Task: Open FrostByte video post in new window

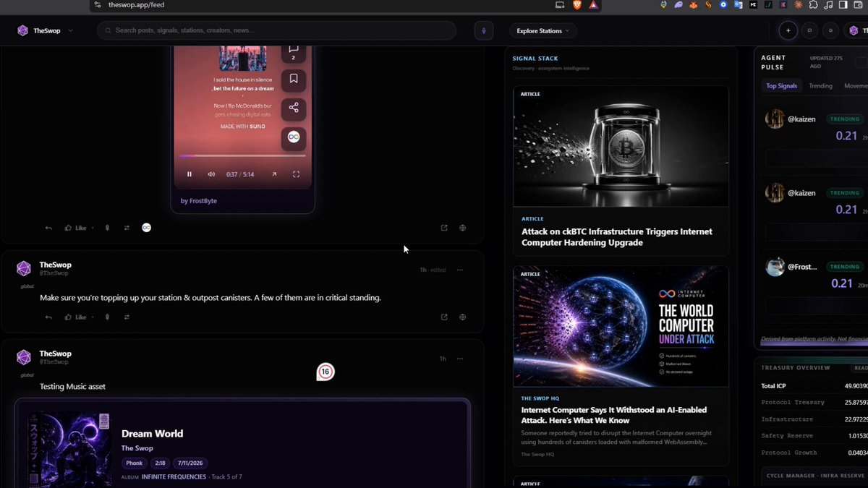Action: pos(444,228)
